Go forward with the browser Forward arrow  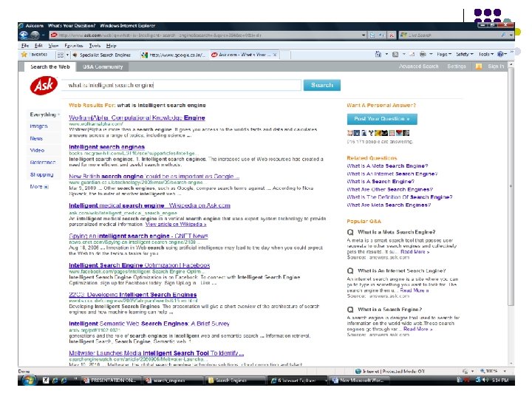[x=35, y=35]
